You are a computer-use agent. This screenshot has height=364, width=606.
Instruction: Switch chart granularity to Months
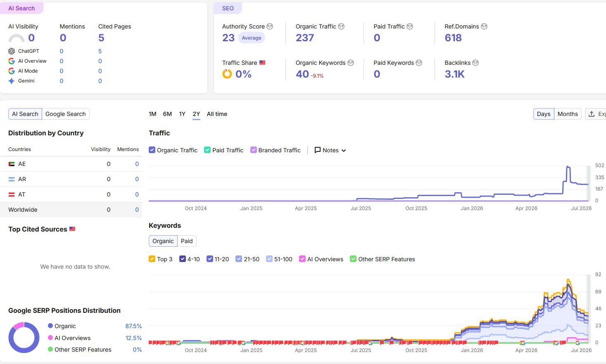568,114
